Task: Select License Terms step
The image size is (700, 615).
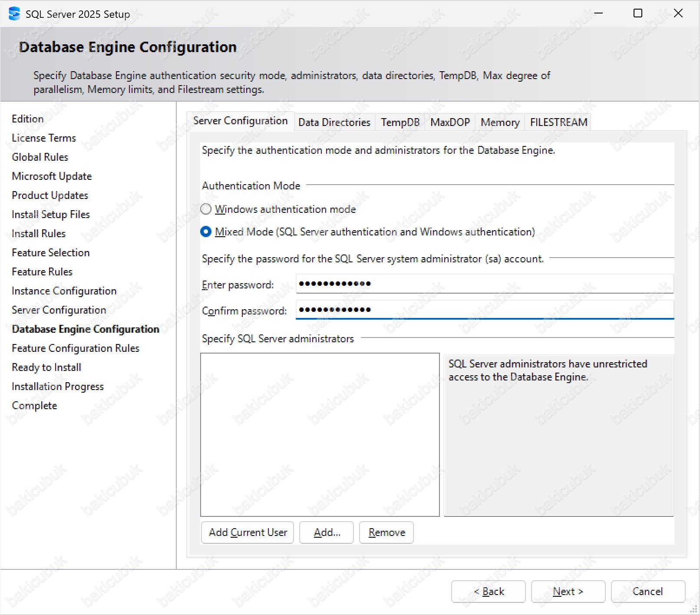Action: click(x=44, y=138)
